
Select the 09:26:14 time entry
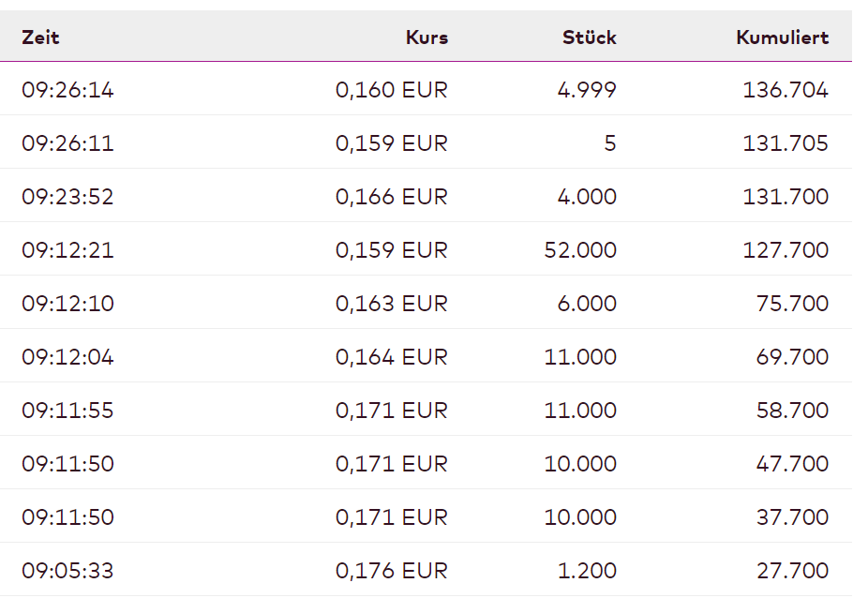[x=67, y=90]
